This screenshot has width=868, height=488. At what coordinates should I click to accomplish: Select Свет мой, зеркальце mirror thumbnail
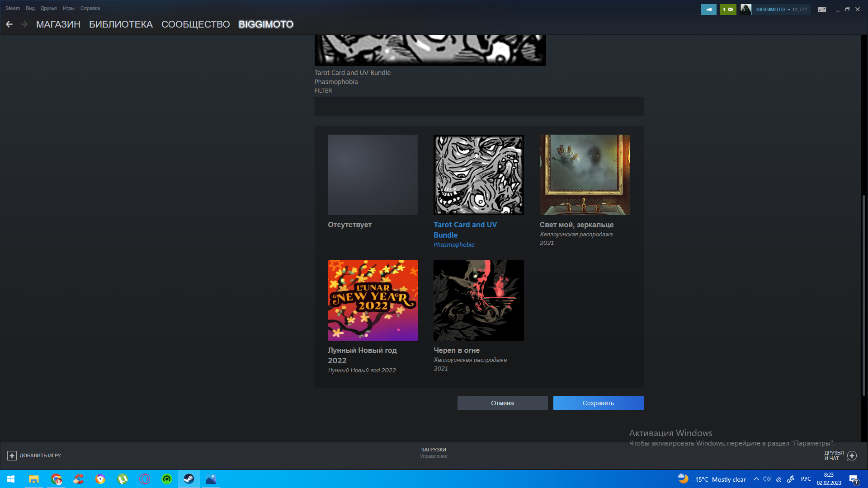[585, 175]
